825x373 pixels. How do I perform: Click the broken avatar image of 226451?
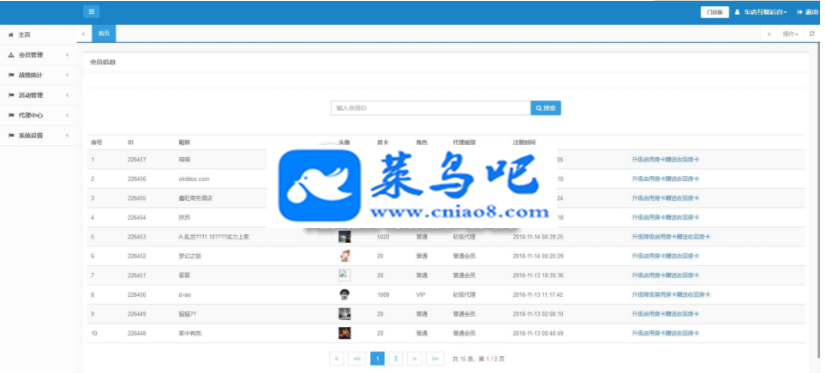(x=345, y=275)
